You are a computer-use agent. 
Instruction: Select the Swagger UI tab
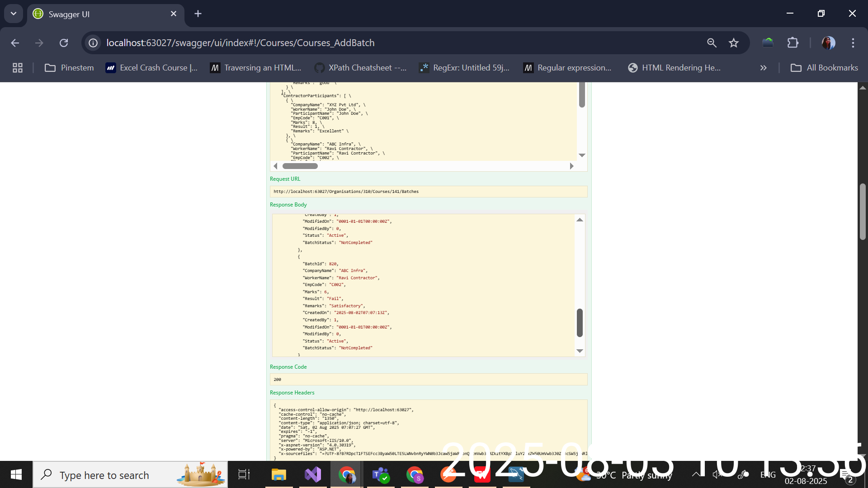tap(99, 14)
